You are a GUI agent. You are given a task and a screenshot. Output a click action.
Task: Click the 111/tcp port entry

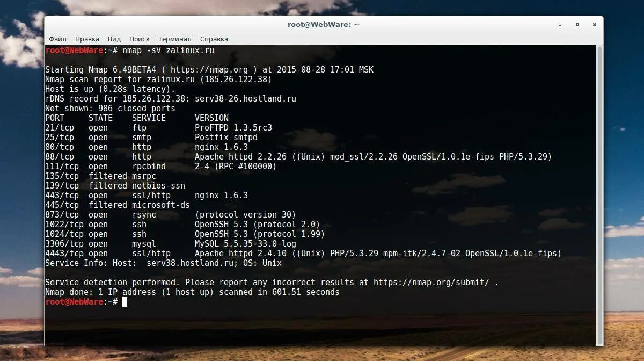tap(62, 167)
